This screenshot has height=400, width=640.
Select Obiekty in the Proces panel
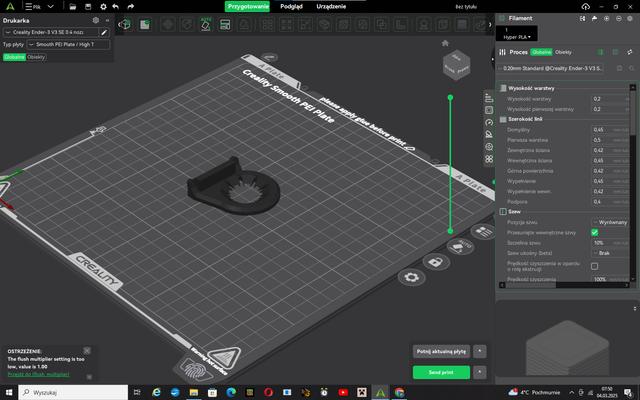click(x=563, y=52)
